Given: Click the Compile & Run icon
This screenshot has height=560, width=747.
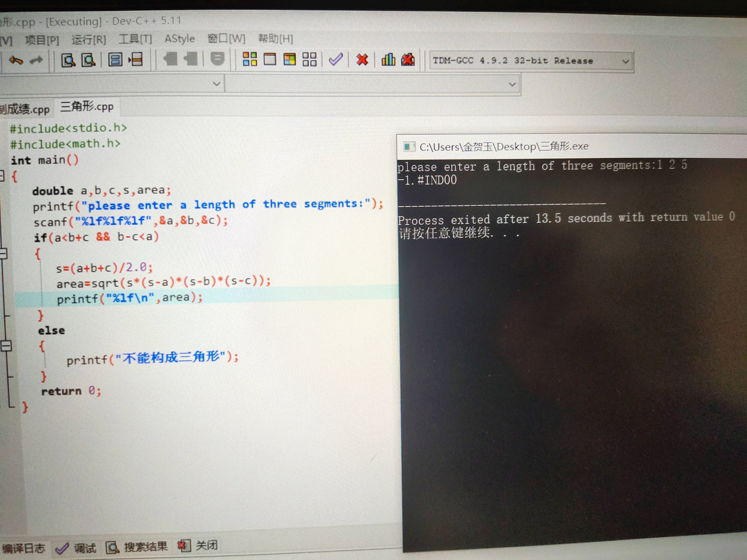Looking at the screenshot, I should tap(290, 59).
